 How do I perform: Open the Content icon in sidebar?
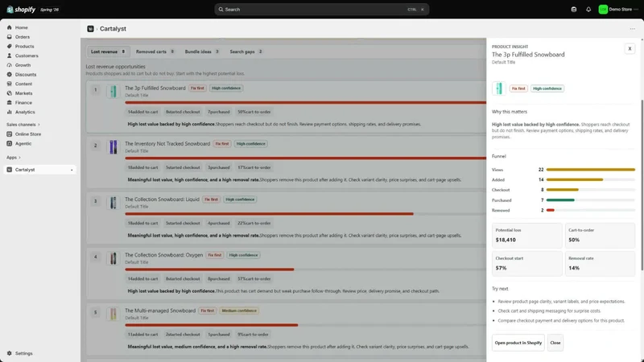point(9,84)
